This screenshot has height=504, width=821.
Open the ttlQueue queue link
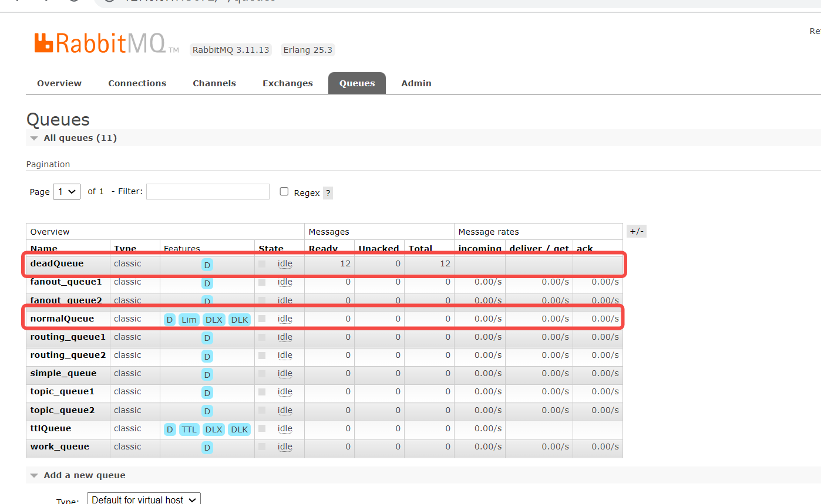tap(51, 428)
